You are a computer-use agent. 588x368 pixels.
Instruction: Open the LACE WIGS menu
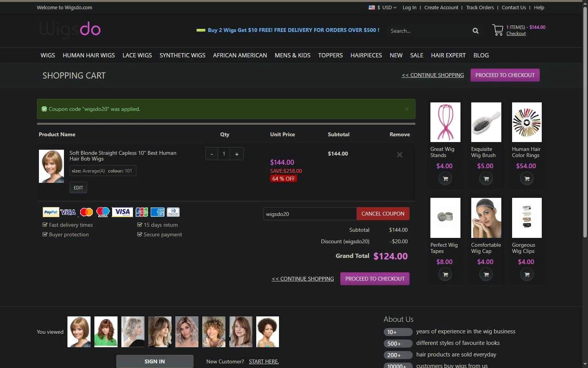pyautogui.click(x=137, y=55)
